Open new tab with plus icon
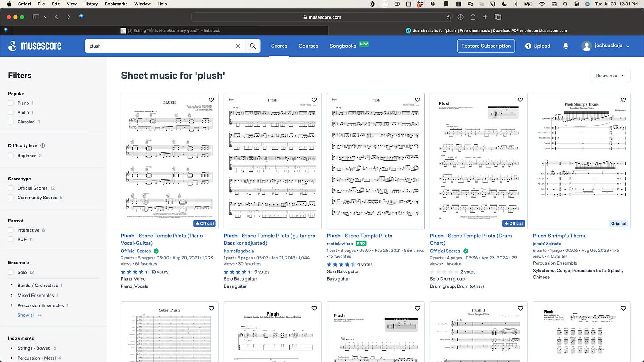This screenshot has height=362, width=644. point(485,17)
